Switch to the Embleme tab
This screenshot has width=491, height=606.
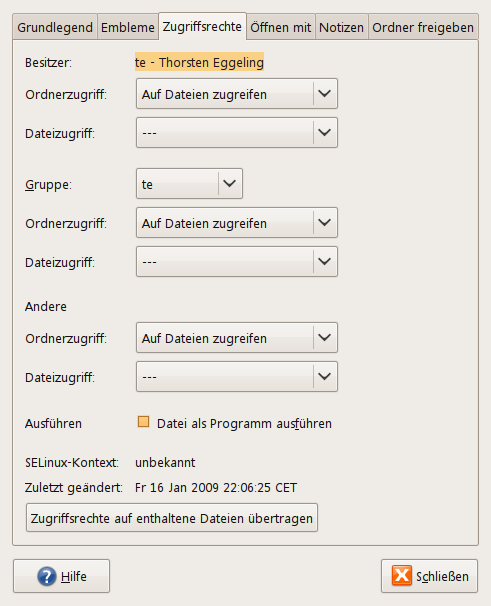pyautogui.click(x=128, y=27)
